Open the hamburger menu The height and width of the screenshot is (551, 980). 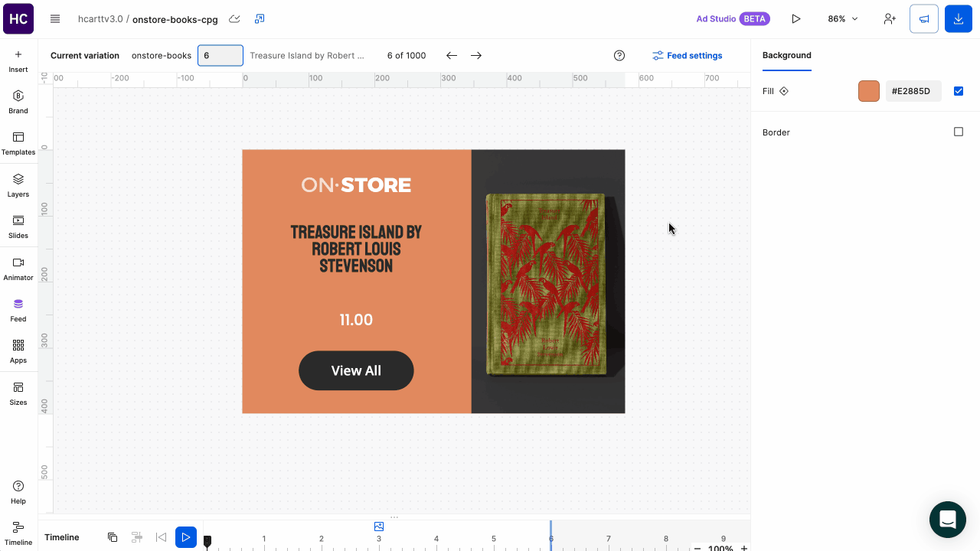[x=55, y=19]
